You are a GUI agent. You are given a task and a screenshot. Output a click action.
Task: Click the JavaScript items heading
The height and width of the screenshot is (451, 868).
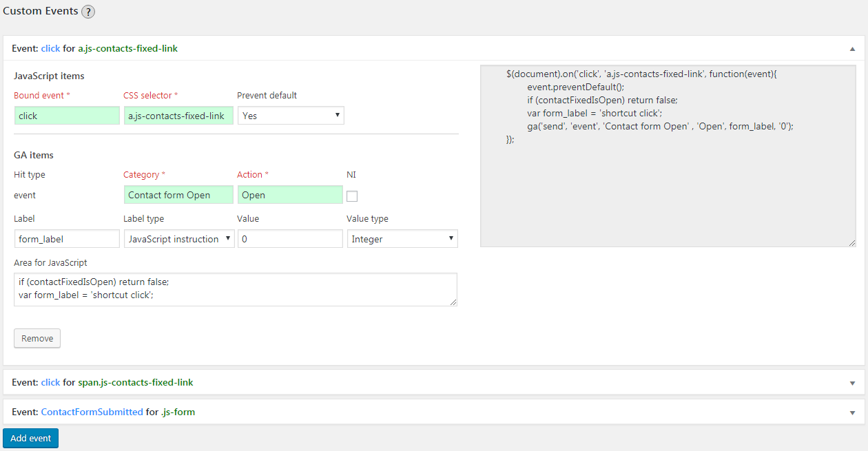tap(49, 76)
